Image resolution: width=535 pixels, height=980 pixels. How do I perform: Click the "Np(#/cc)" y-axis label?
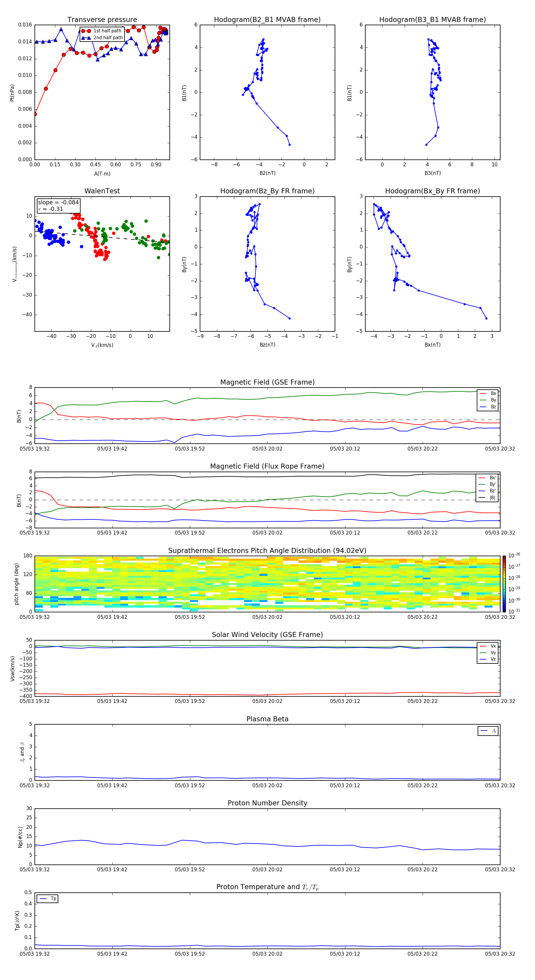[x=20, y=837]
